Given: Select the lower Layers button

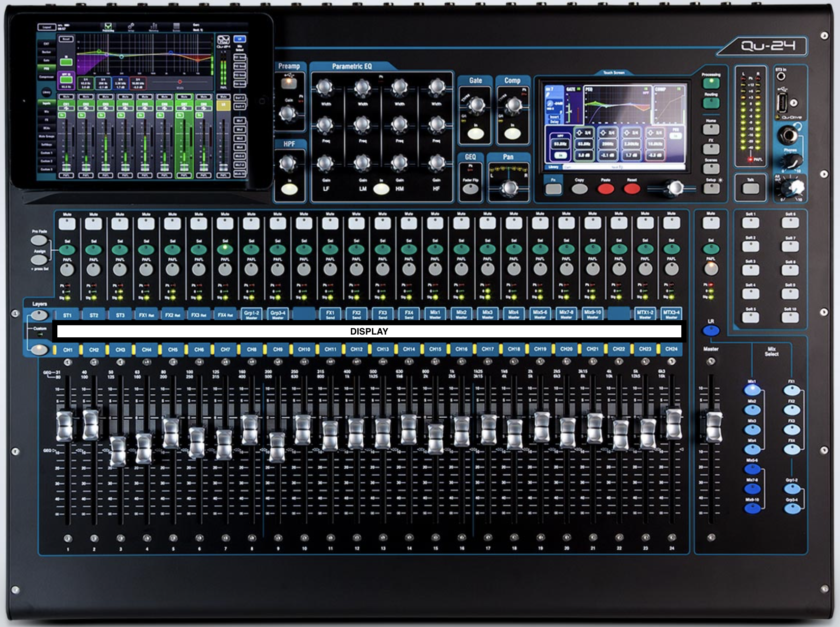Looking at the screenshot, I should pyautogui.click(x=39, y=349).
